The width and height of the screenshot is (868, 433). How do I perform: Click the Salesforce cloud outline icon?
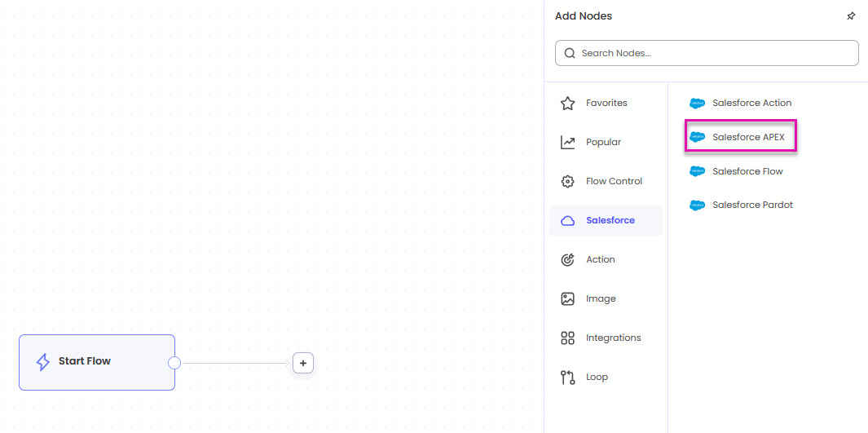[x=567, y=221]
